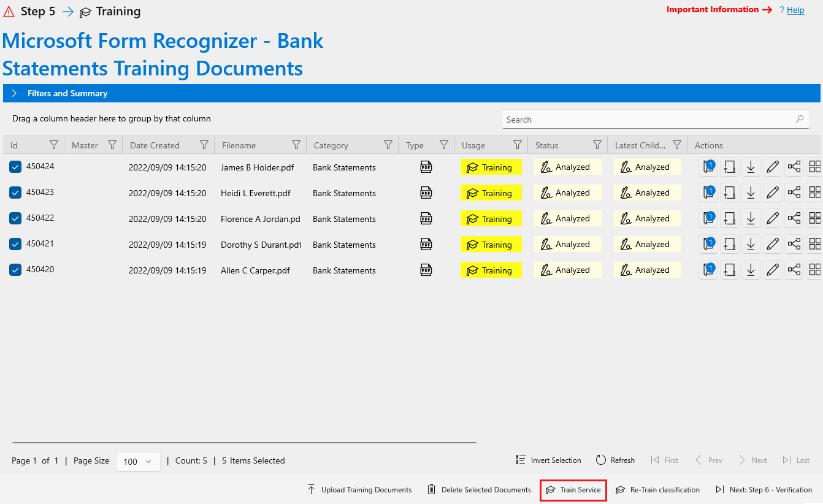
Task: Open the Filename column filter
Action: [x=296, y=145]
